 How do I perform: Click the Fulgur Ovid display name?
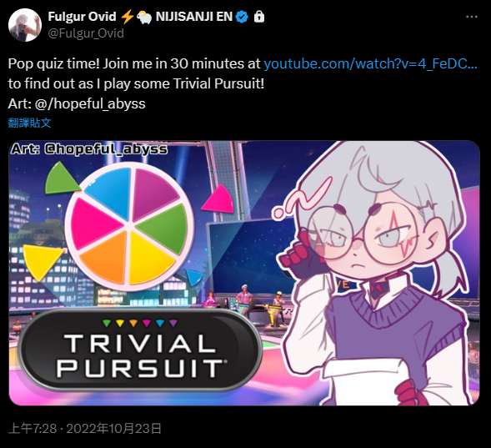pos(82,17)
